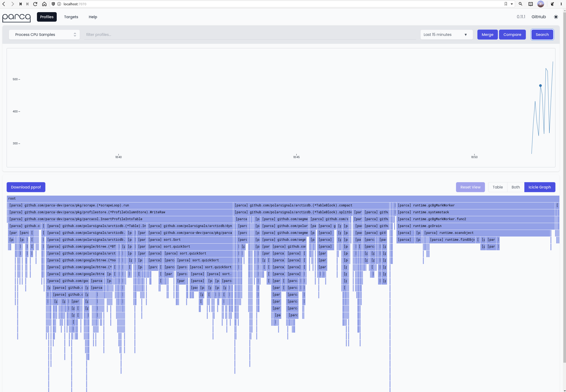566x392 pixels.
Task: Go back in browser history
Action: coord(4,4)
